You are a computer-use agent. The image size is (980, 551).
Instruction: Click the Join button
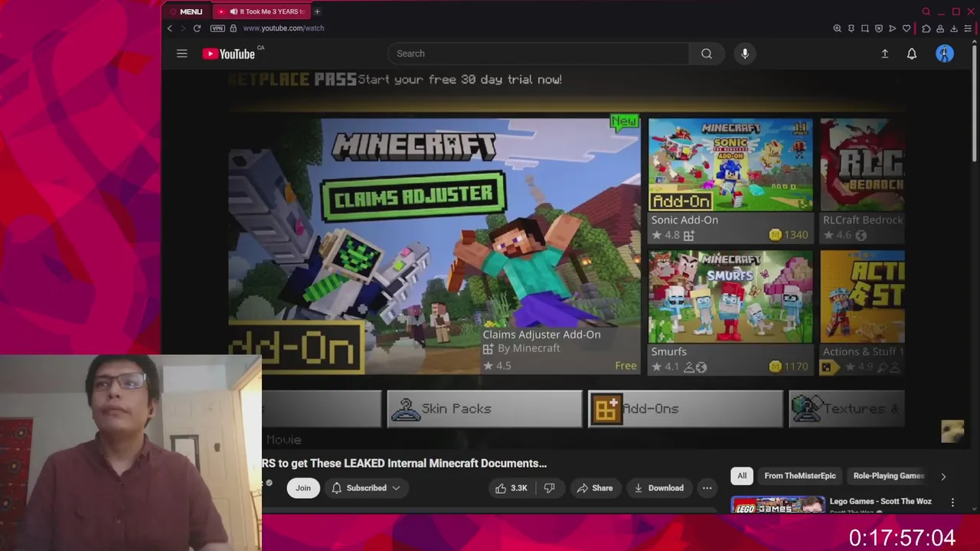pos(303,488)
